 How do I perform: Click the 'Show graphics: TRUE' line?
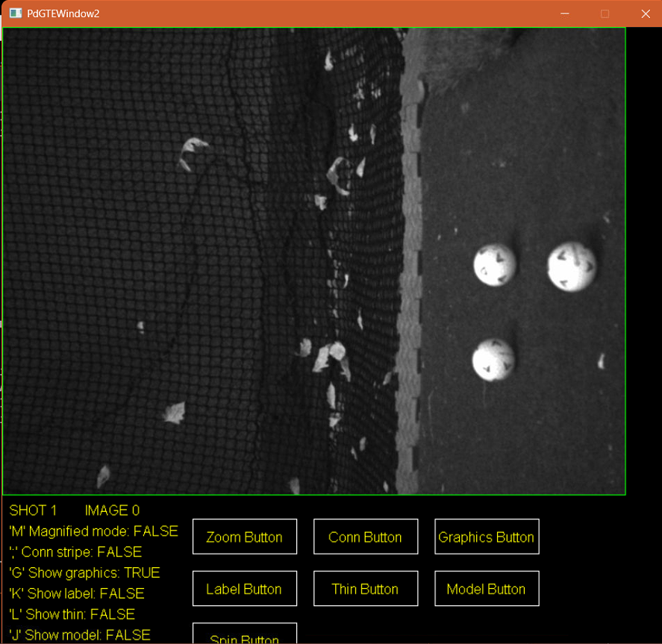pos(84,572)
